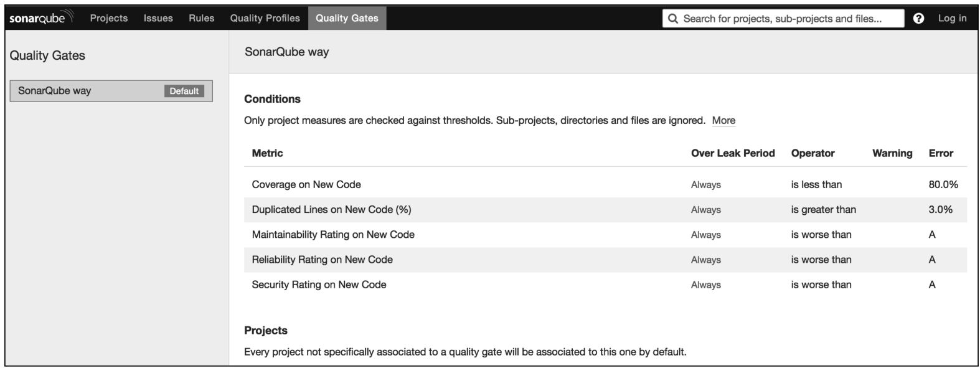This screenshot has height=368, width=980.
Task: Click the Error column header
Action: [x=941, y=153]
